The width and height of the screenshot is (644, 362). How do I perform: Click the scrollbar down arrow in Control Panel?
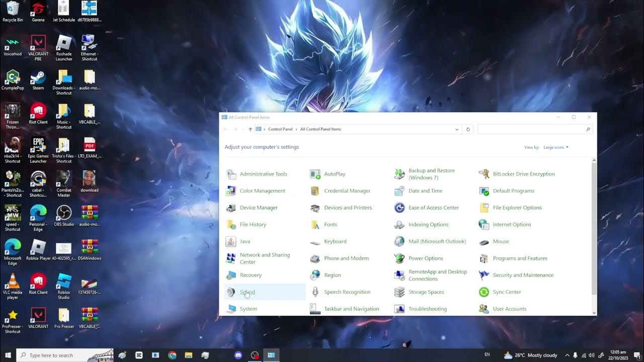coord(594,313)
